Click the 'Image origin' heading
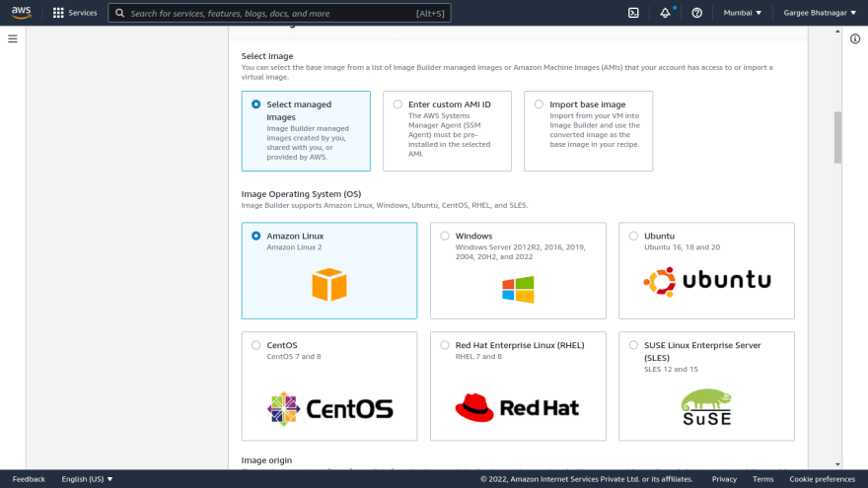The image size is (868, 488). [x=267, y=460]
